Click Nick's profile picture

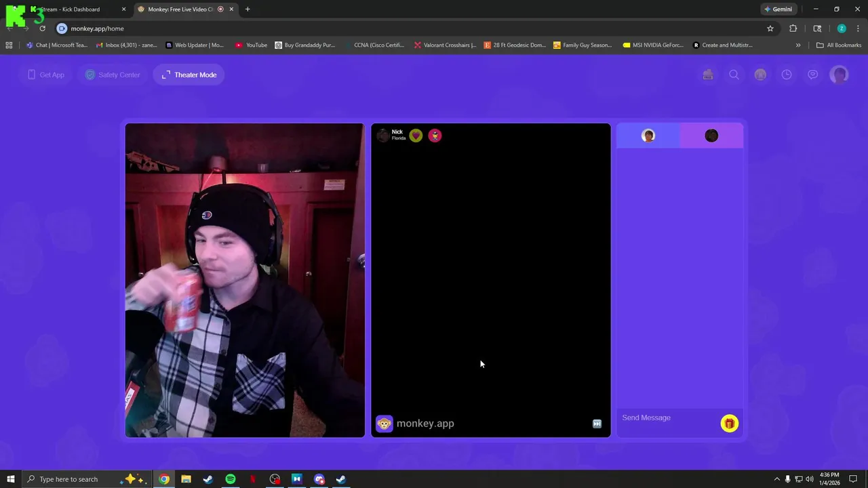[x=383, y=136]
